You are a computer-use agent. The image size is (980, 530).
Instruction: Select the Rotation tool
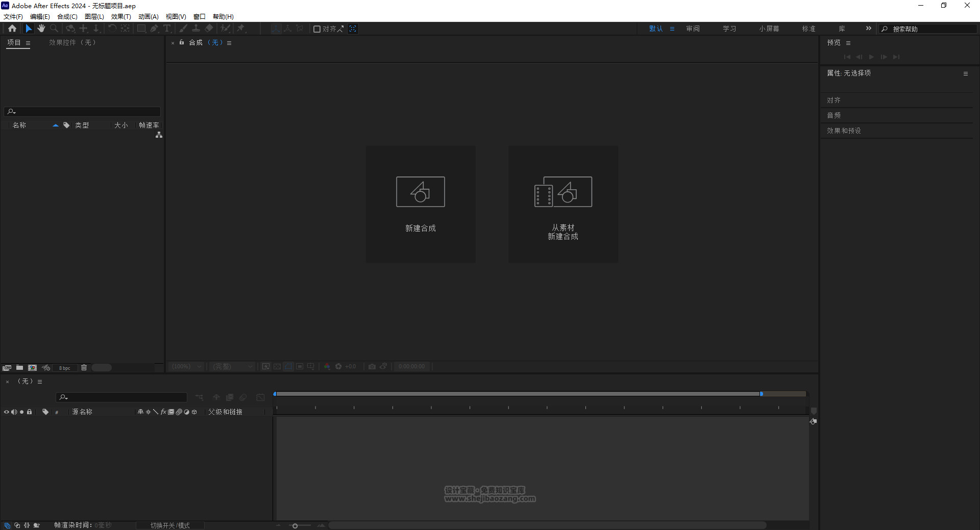coord(112,29)
